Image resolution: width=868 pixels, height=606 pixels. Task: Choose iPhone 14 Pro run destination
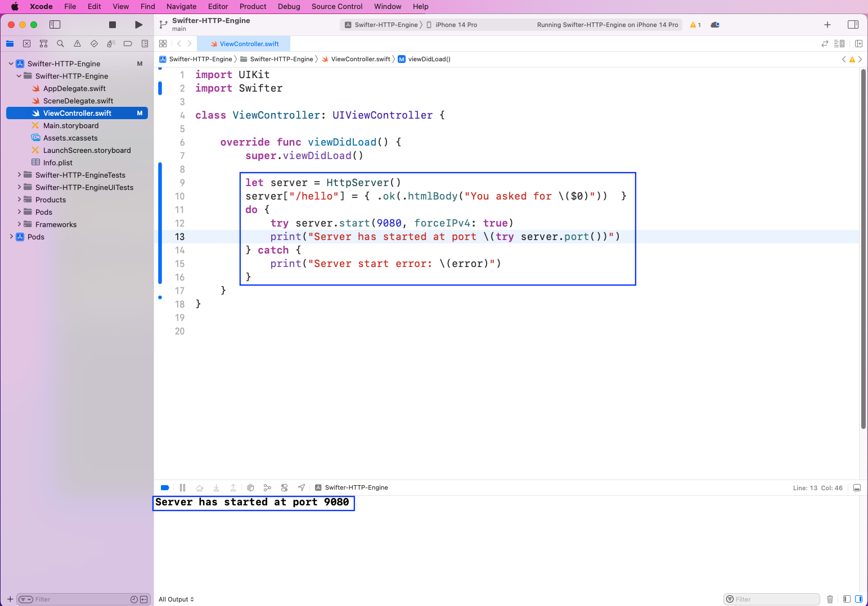click(x=452, y=25)
